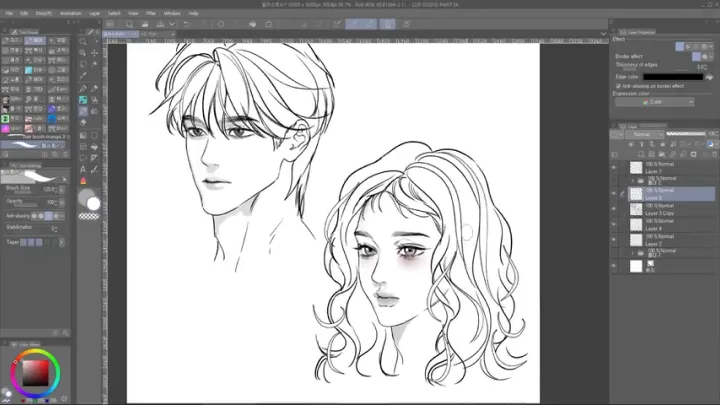Image resolution: width=720 pixels, height=405 pixels.
Task: Open the Edit menu
Action: [24, 13]
